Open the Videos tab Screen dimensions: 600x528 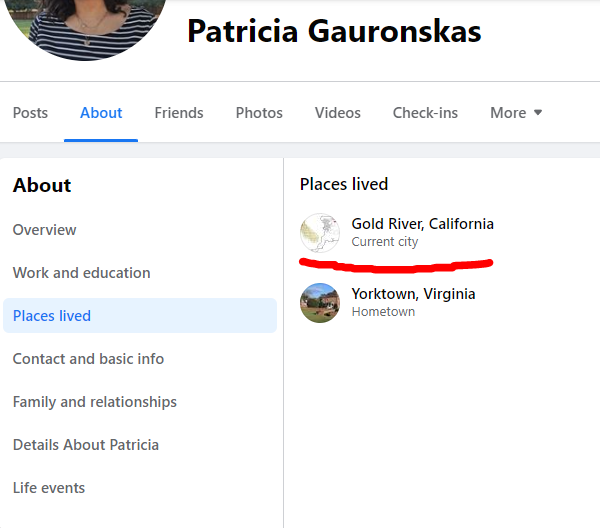pos(338,113)
